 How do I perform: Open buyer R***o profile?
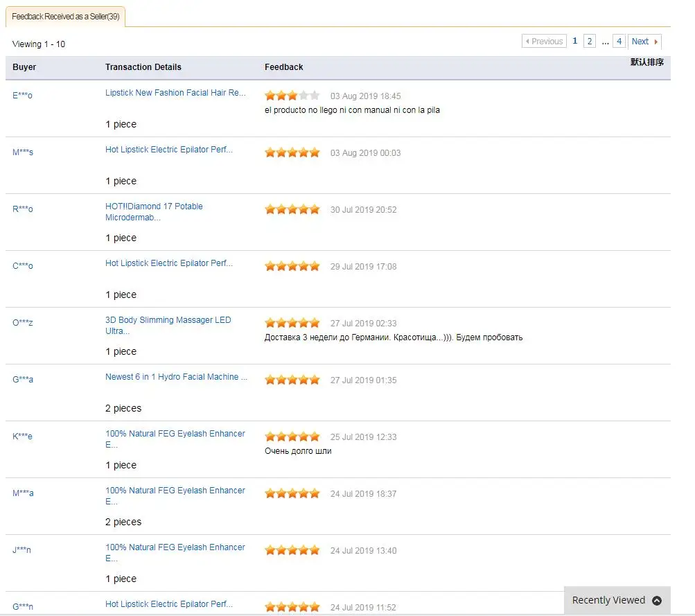click(23, 209)
